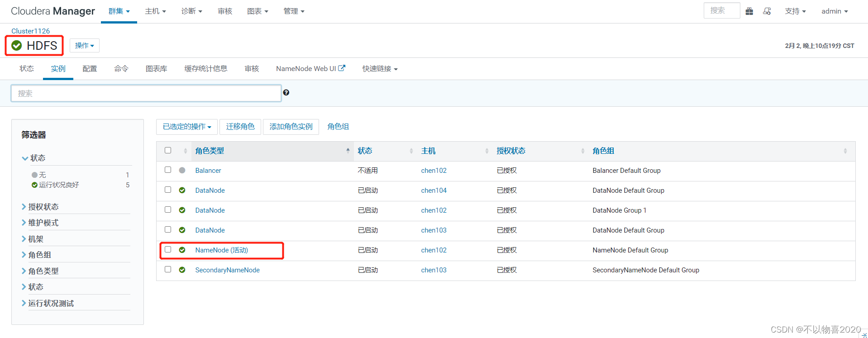Click green health icon of NameNode row

182,250
